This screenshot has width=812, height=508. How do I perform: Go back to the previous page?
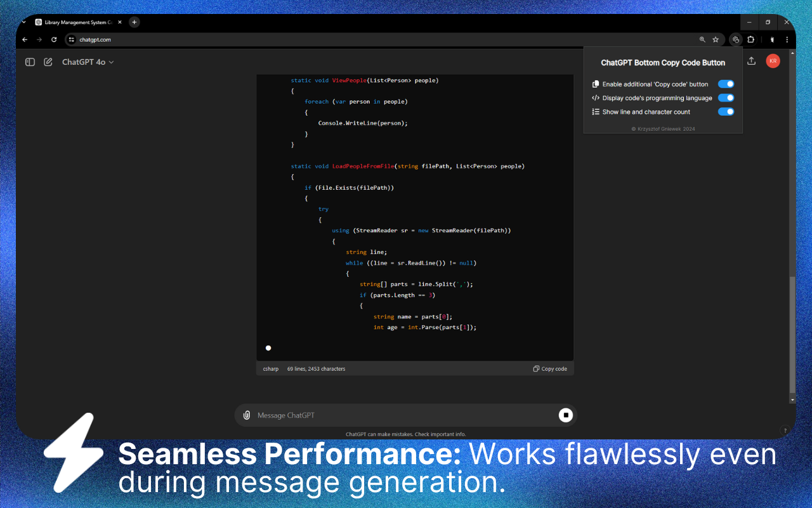coord(25,39)
